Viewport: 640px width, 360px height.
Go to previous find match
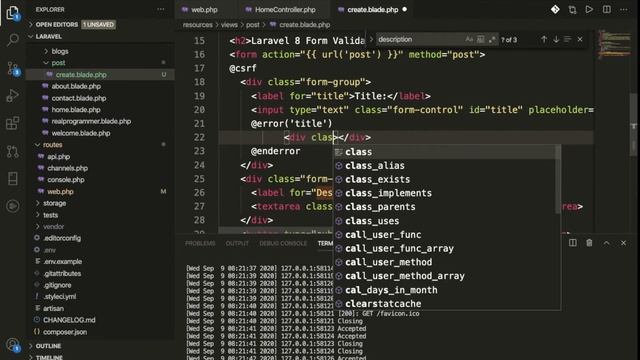tap(544, 39)
